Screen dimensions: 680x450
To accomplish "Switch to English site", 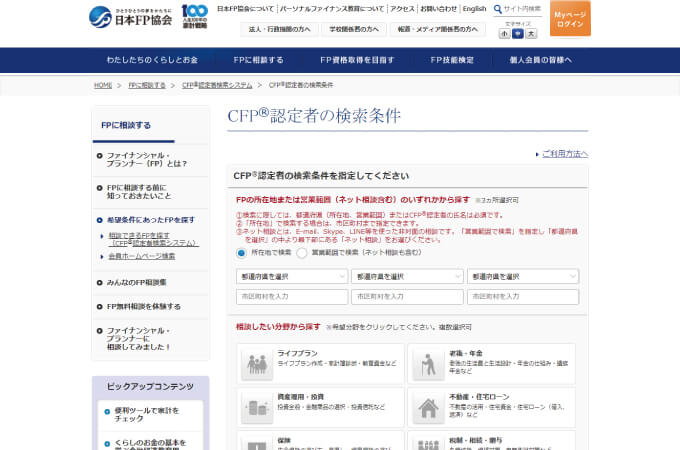I will [x=474, y=9].
